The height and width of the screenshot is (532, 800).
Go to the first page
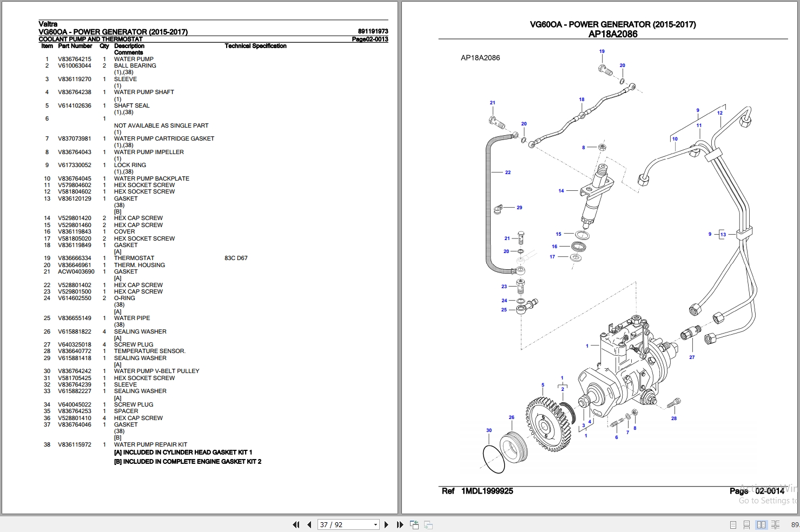click(296, 524)
